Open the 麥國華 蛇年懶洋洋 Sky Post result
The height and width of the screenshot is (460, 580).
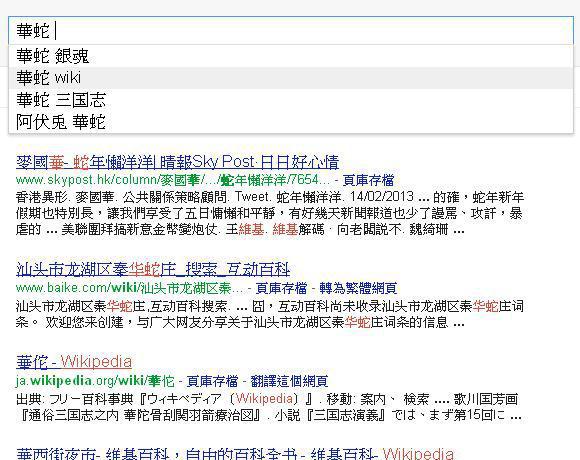(178, 162)
